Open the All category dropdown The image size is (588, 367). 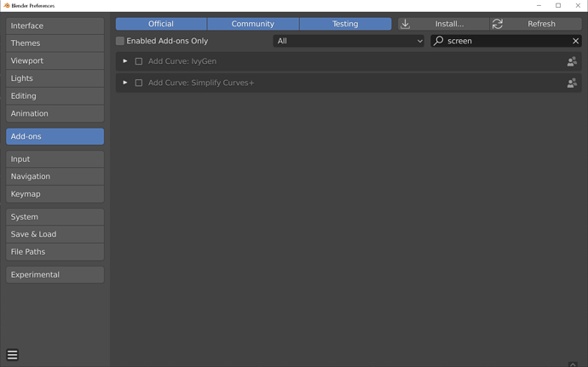pos(349,41)
